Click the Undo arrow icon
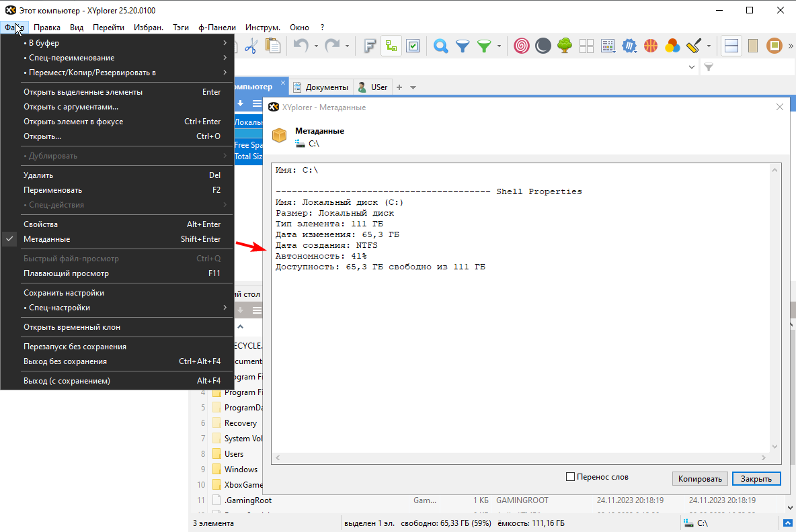This screenshot has height=532, width=796. coord(301,46)
